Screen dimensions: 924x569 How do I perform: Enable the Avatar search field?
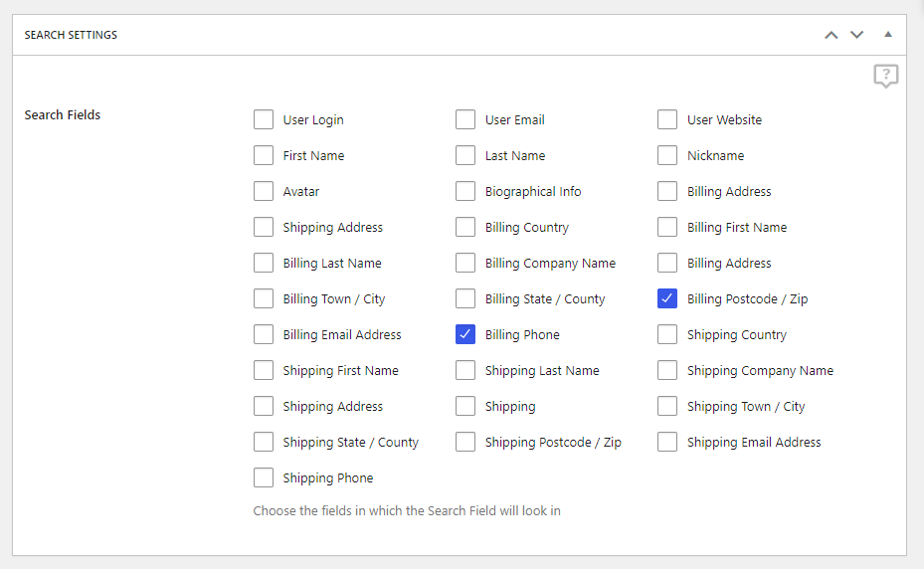pos(264,192)
